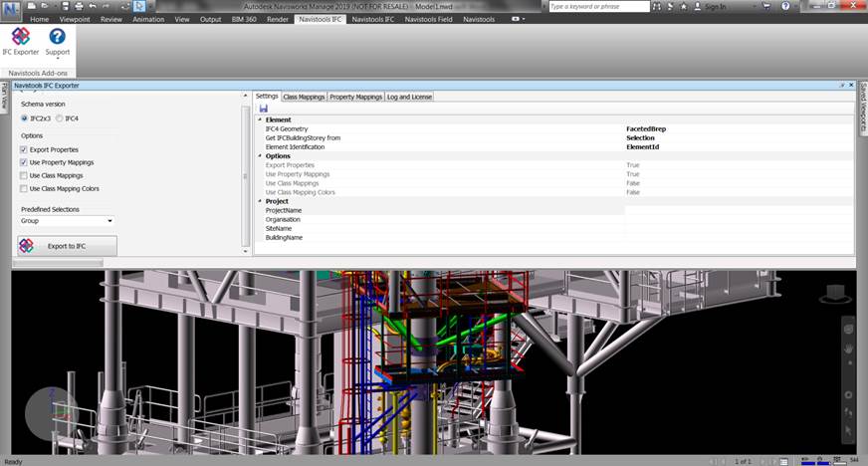Open the Autodesk App Store cart icon
The height and width of the screenshot is (466, 868).
click(766, 6)
